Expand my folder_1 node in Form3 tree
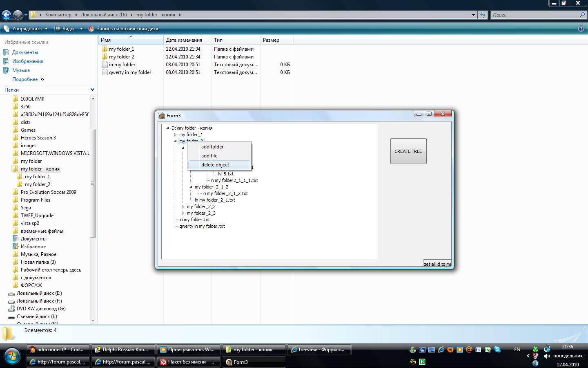The image size is (588, 368). click(x=175, y=135)
